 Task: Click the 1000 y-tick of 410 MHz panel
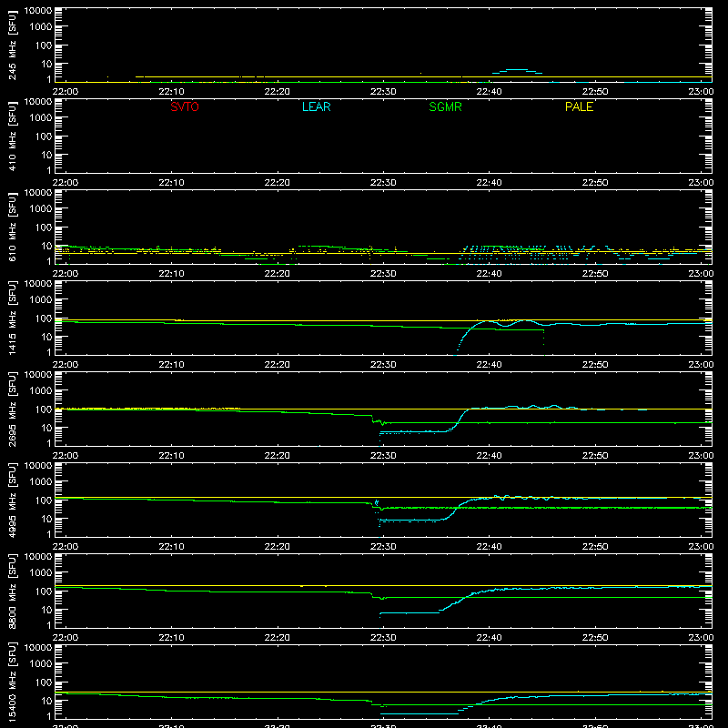point(41,118)
